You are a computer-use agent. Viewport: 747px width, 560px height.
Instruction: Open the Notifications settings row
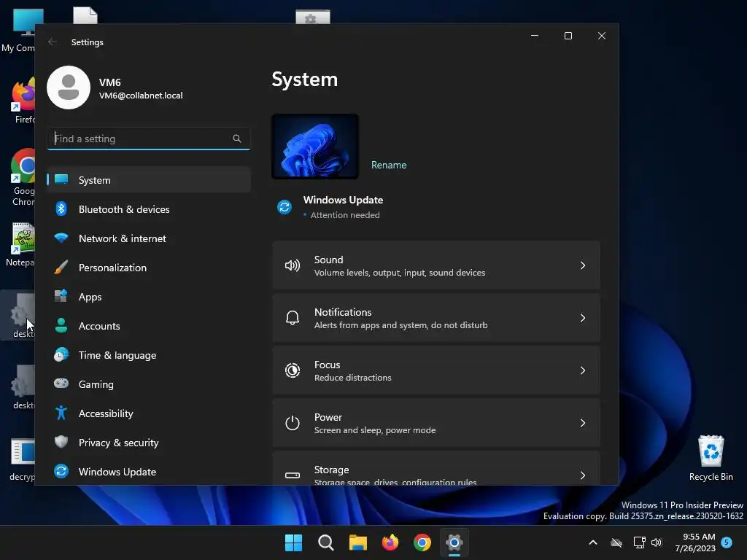point(436,318)
